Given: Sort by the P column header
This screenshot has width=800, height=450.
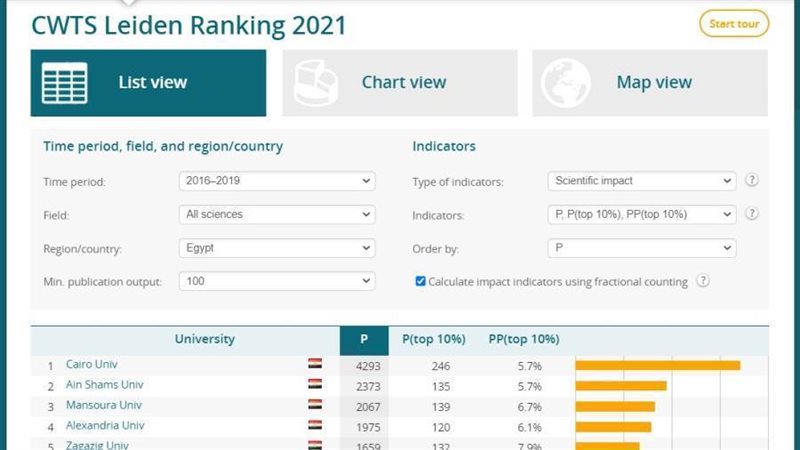Looking at the screenshot, I should [361, 339].
